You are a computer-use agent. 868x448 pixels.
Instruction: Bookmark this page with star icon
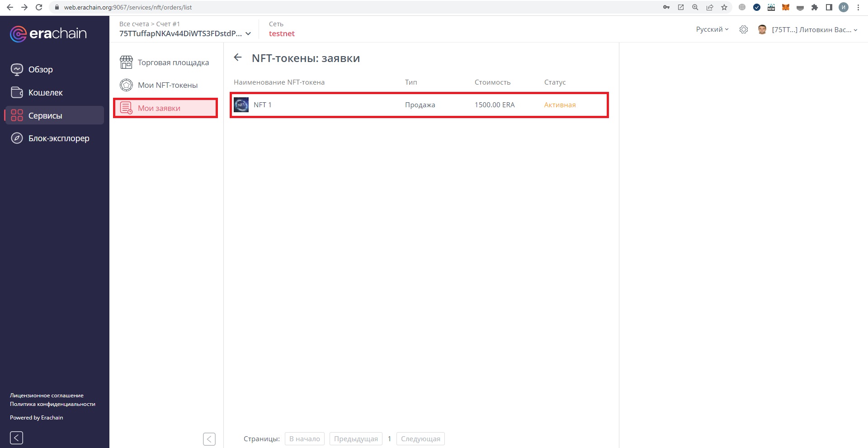(x=724, y=7)
